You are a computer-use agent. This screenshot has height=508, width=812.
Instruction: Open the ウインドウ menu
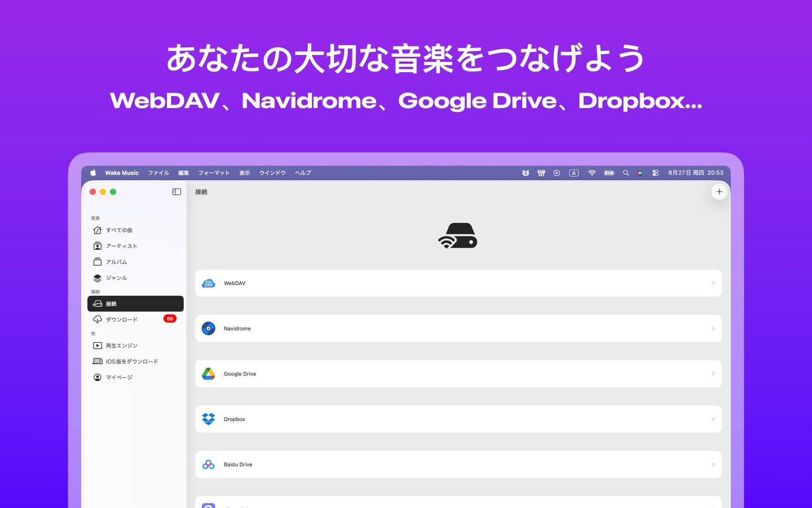click(x=272, y=173)
